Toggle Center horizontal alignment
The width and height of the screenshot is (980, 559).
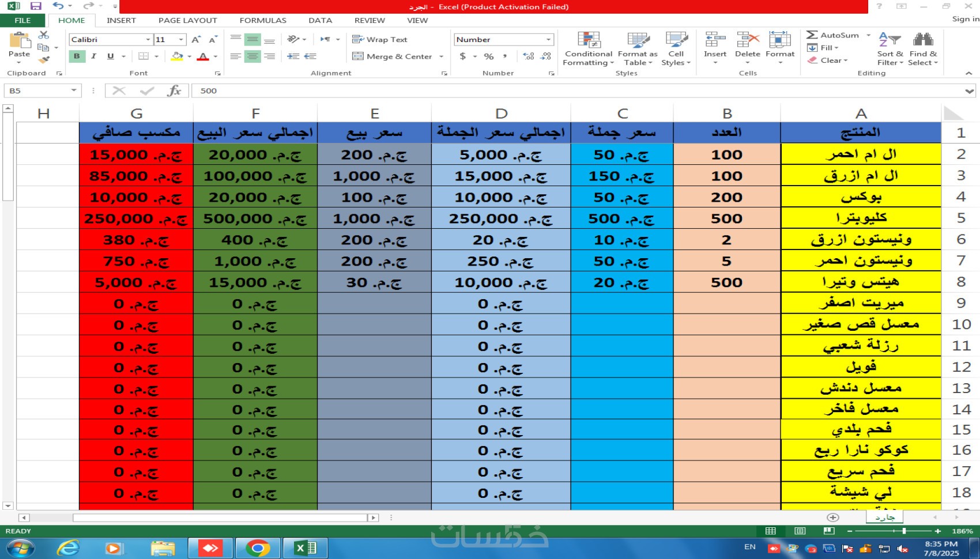[252, 56]
